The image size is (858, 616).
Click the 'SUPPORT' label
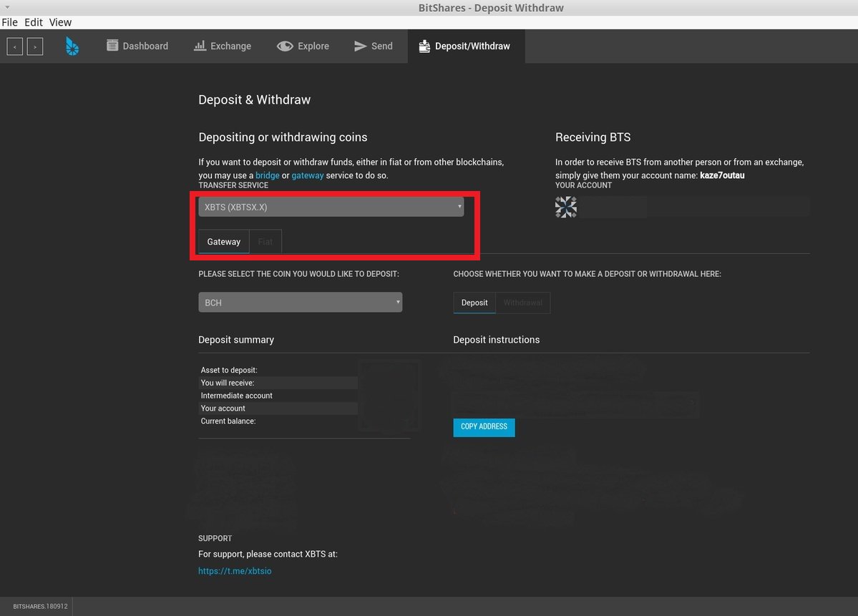click(x=215, y=538)
